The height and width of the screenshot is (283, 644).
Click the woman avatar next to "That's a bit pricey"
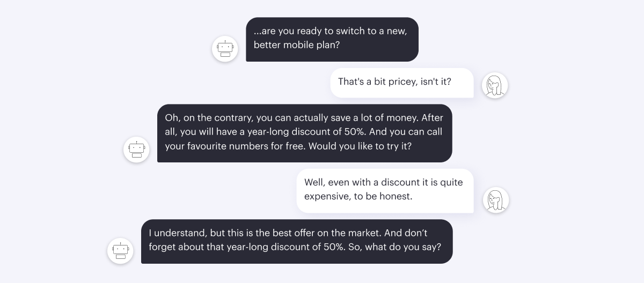click(x=495, y=85)
